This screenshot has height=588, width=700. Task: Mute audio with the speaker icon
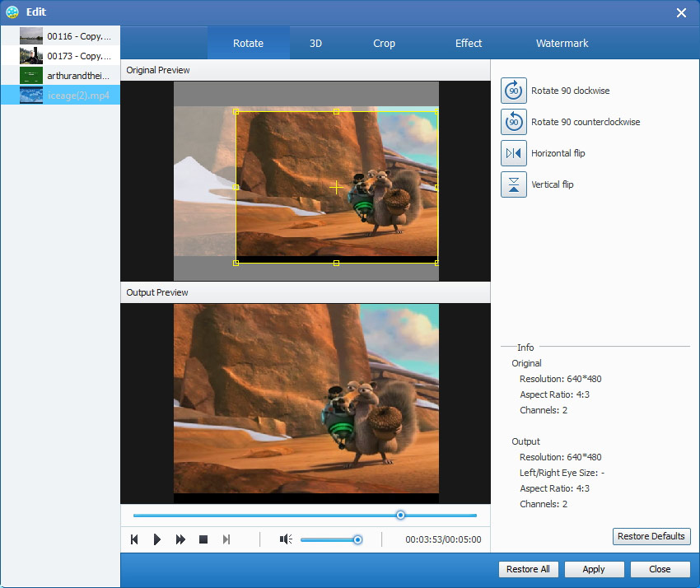click(286, 539)
